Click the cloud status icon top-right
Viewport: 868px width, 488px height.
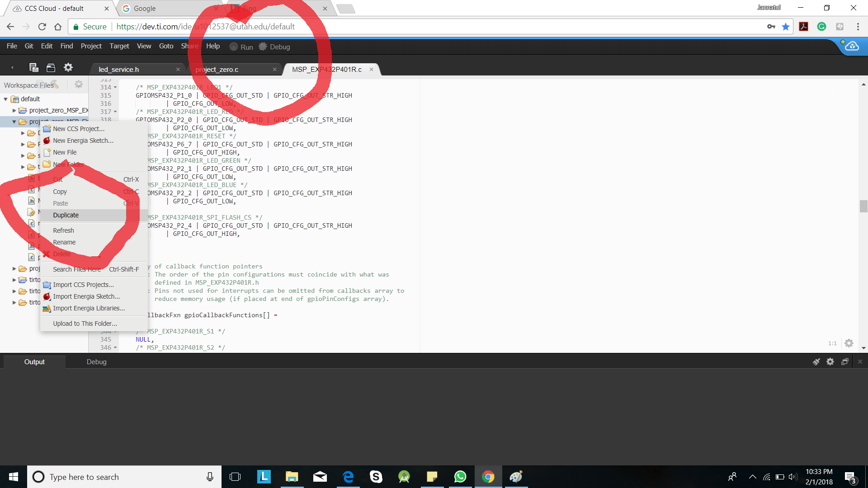coord(852,46)
